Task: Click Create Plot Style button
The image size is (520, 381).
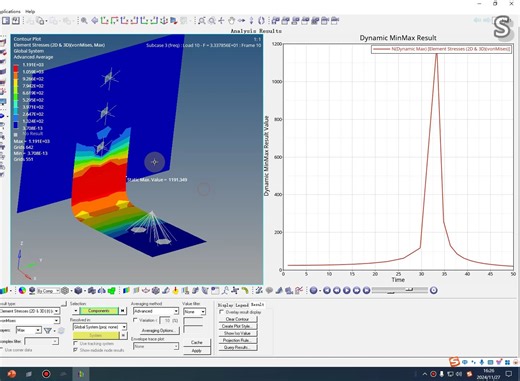Action: pyautogui.click(x=238, y=326)
